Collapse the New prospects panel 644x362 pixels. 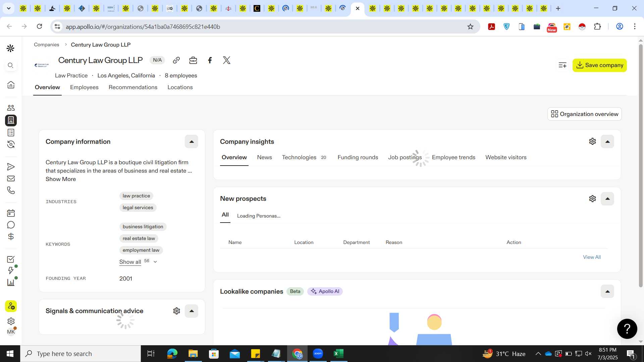[607, 199]
